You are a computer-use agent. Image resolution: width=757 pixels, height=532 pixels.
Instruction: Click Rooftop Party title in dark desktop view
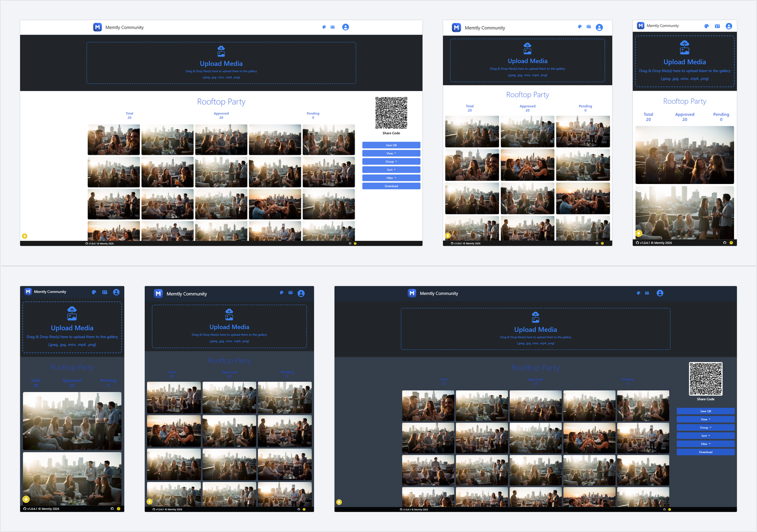tap(535, 368)
